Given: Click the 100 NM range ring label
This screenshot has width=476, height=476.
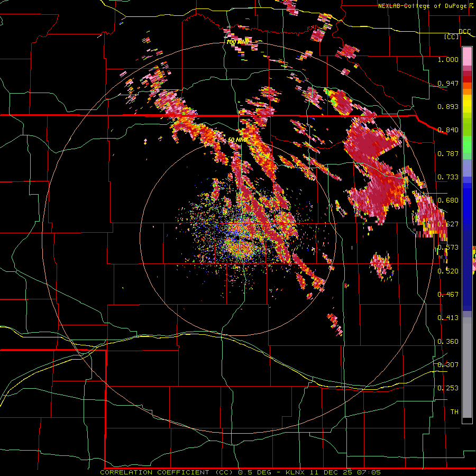Looking at the screenshot, I should [x=237, y=42].
